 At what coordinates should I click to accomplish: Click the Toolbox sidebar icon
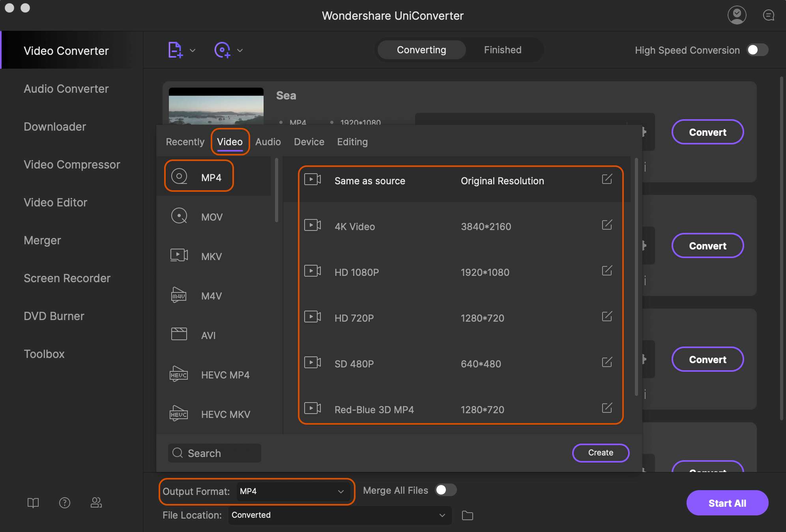(x=45, y=354)
